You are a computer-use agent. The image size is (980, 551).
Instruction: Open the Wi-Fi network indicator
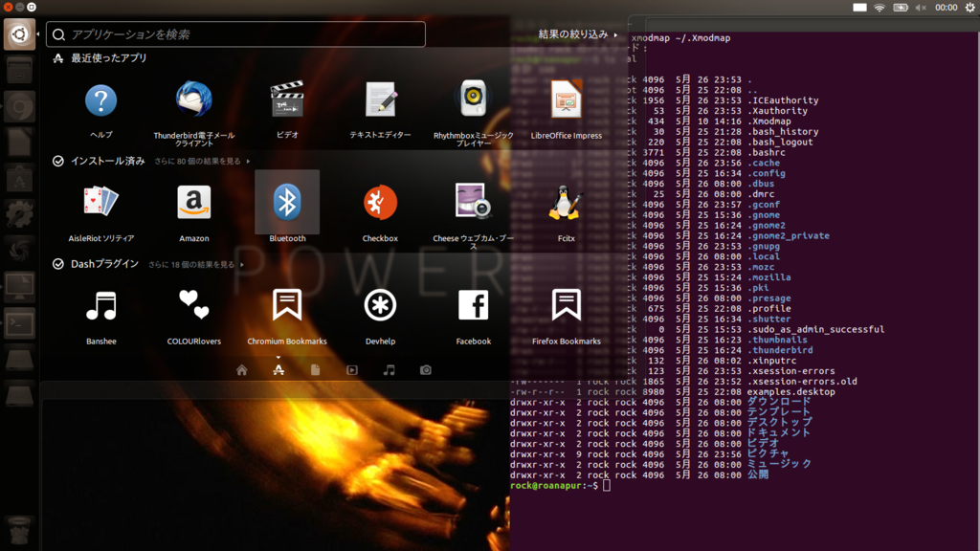[880, 8]
